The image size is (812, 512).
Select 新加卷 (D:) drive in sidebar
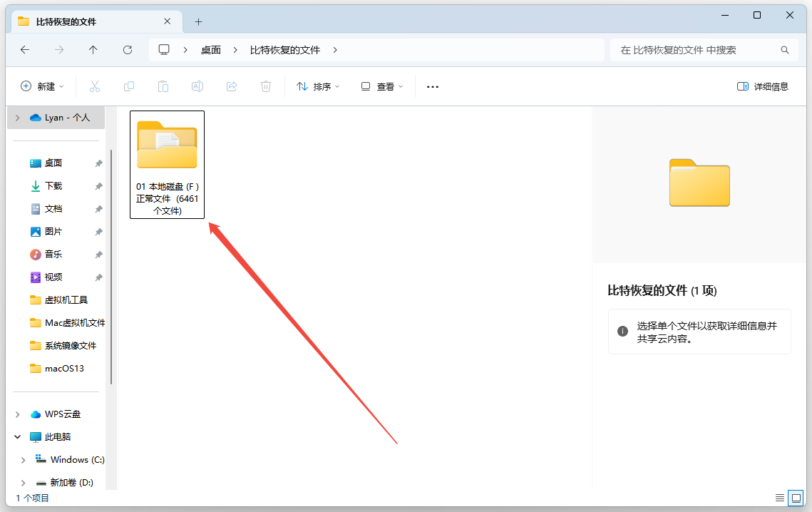click(x=65, y=483)
